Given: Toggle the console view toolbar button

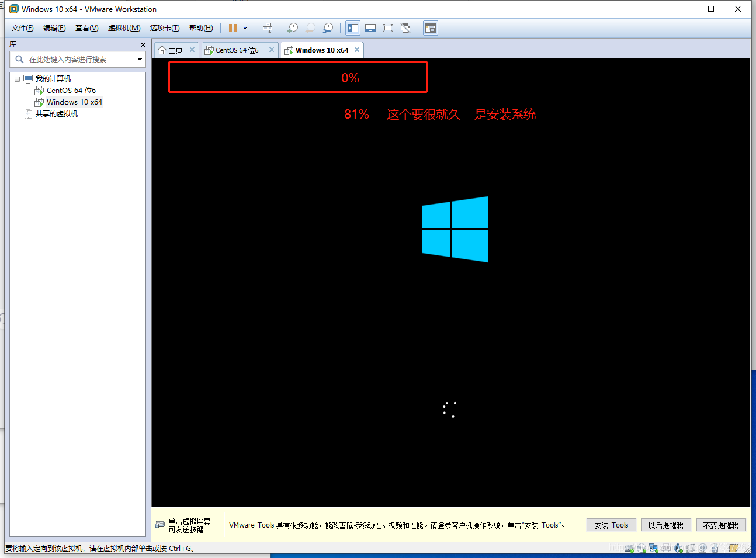Looking at the screenshot, I should [431, 28].
